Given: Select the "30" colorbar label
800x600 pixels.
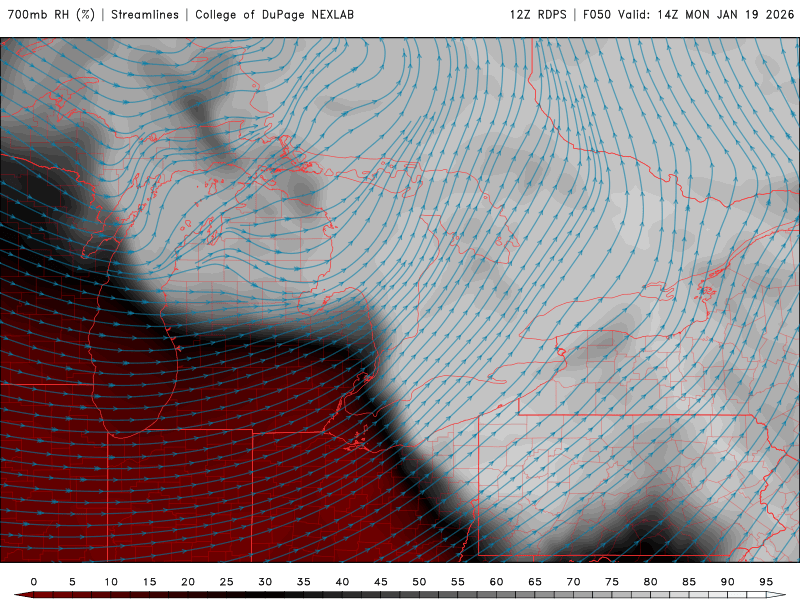Looking at the screenshot, I should [x=265, y=582].
